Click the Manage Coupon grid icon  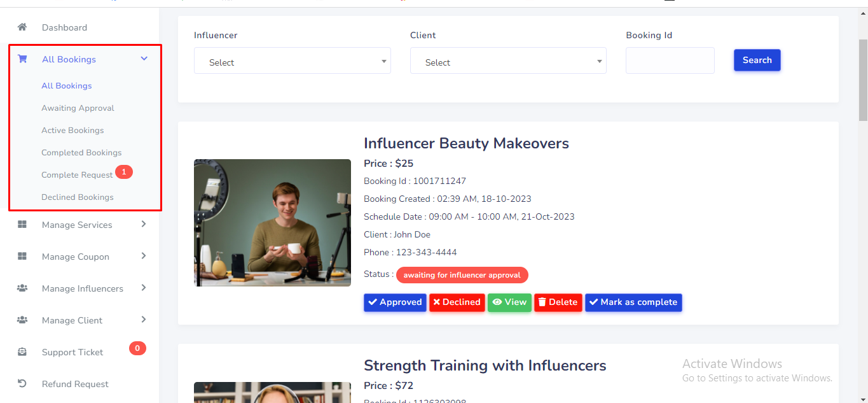22,257
